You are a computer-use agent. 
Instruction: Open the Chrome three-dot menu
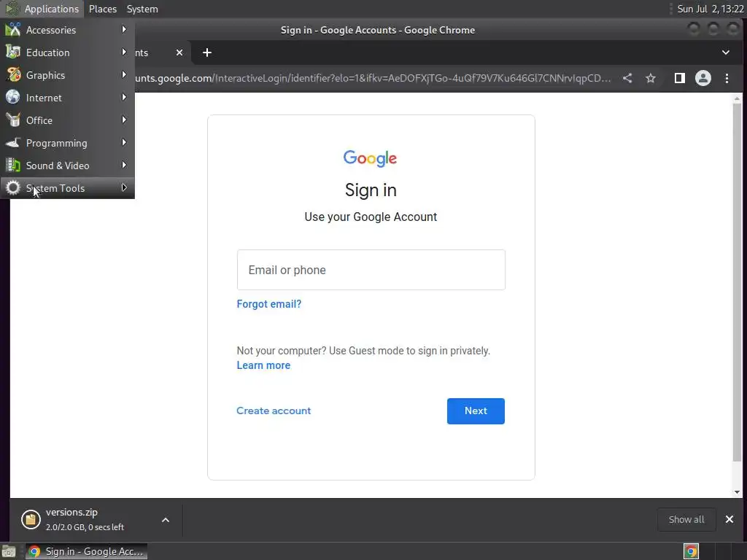(x=727, y=78)
